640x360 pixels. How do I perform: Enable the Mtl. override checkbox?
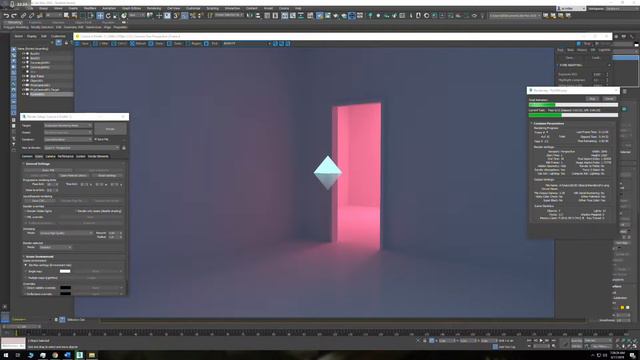[25, 217]
